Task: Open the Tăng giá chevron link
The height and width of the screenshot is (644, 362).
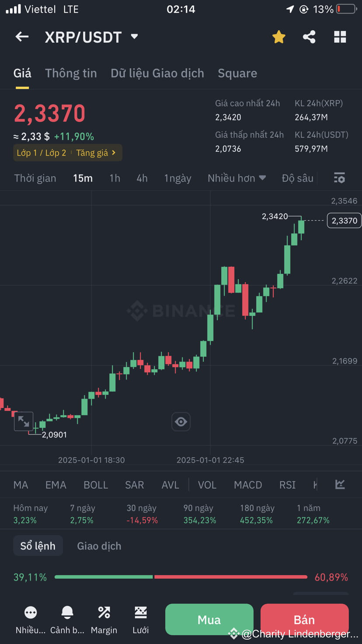Action: [x=96, y=153]
